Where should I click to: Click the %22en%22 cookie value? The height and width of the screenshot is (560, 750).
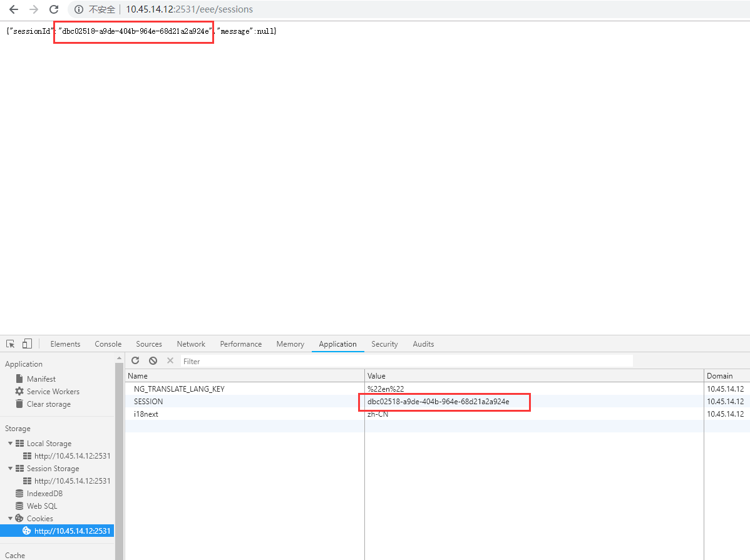pyautogui.click(x=386, y=389)
